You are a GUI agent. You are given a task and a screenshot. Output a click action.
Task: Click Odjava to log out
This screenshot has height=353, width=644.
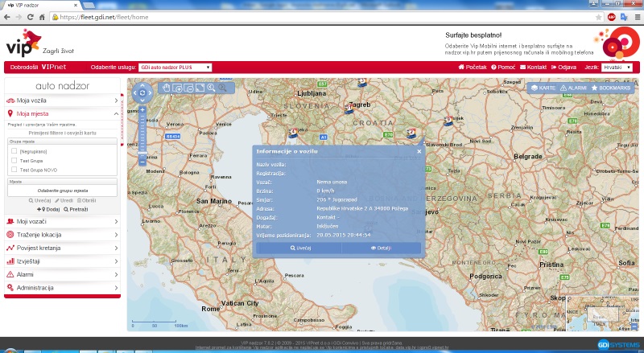[563, 68]
